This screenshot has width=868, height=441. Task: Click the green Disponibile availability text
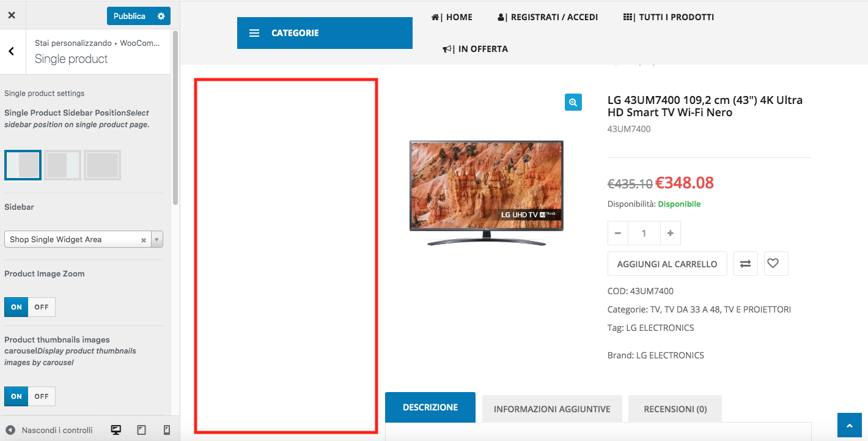pyautogui.click(x=679, y=204)
